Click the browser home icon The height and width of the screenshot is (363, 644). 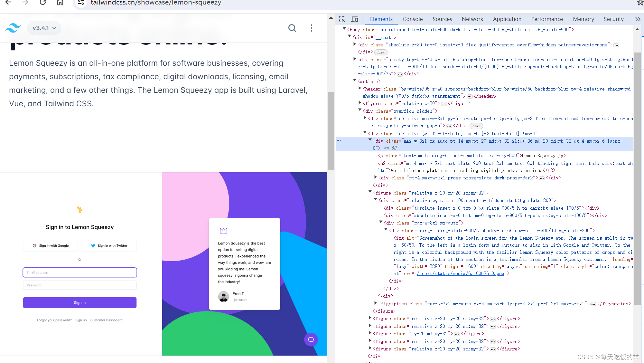[60, 3]
